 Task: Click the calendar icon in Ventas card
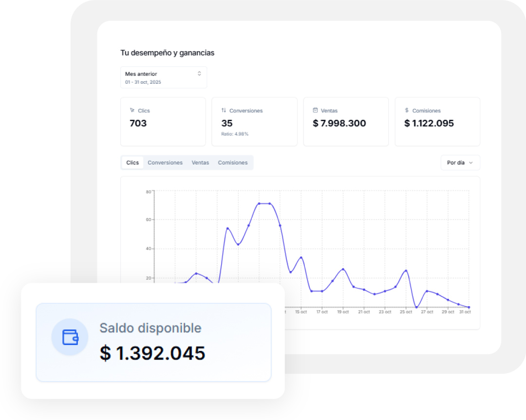point(315,110)
